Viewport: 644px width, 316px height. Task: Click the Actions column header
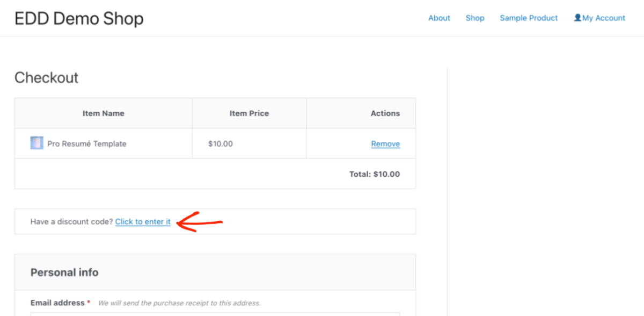tap(385, 113)
